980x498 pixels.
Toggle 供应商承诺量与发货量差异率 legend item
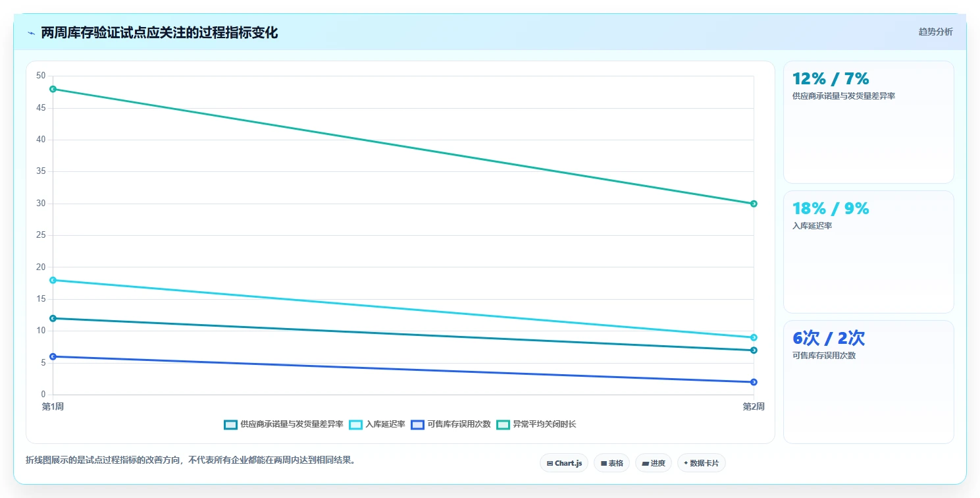tap(284, 424)
